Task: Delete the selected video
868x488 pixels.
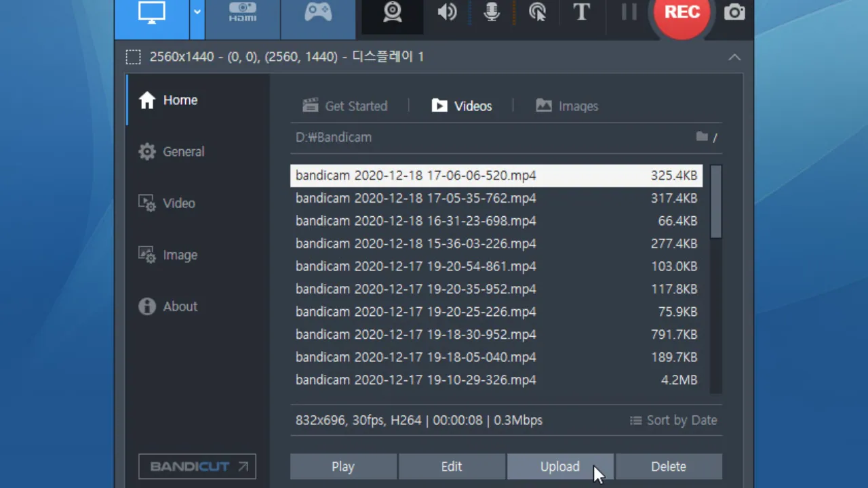Action: (x=669, y=466)
